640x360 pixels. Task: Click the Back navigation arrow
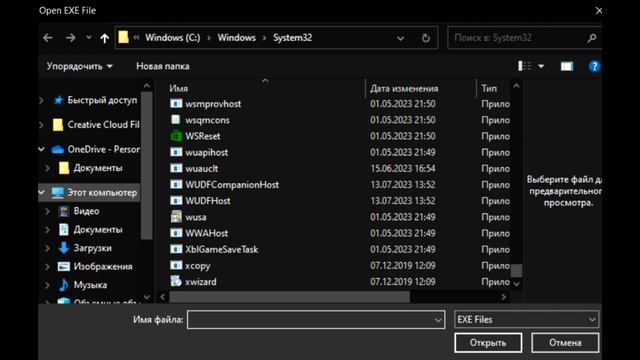[48, 38]
